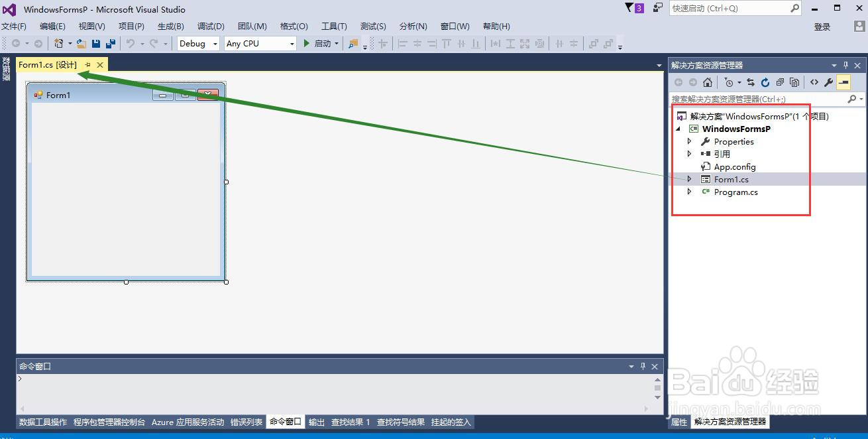Viewport: 868px width, 439px height.
Task: Expand the Properties node
Action: click(689, 141)
